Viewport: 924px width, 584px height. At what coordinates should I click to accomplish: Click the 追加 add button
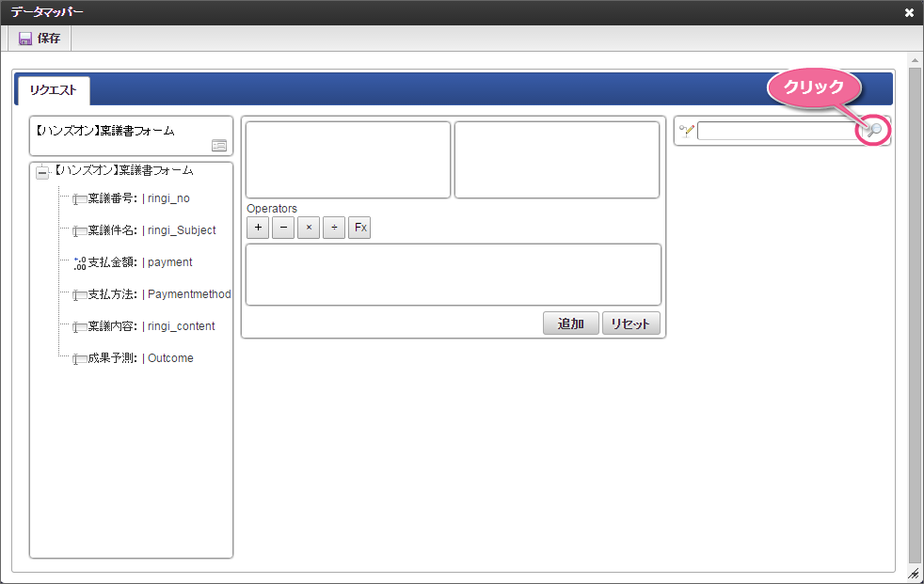tap(571, 324)
